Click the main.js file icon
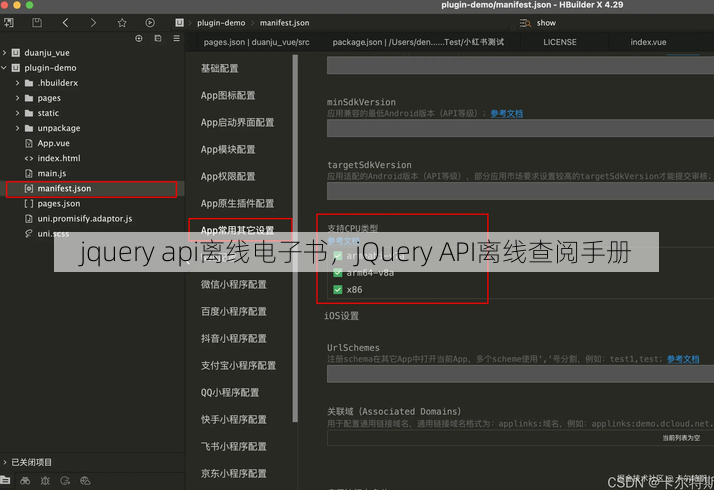This screenshot has height=490, width=714. [x=29, y=174]
